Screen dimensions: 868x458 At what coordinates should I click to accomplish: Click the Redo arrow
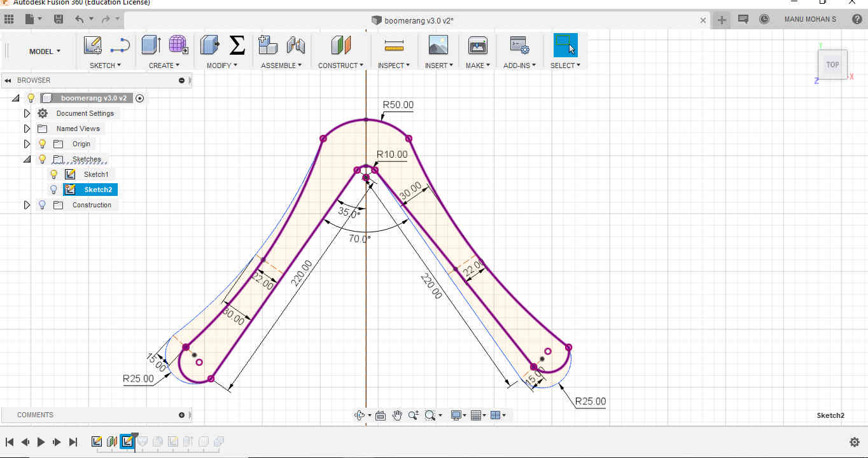pos(106,20)
